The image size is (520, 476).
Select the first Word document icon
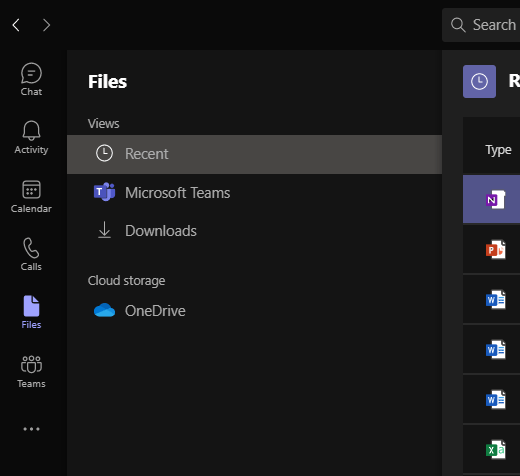tap(495, 299)
